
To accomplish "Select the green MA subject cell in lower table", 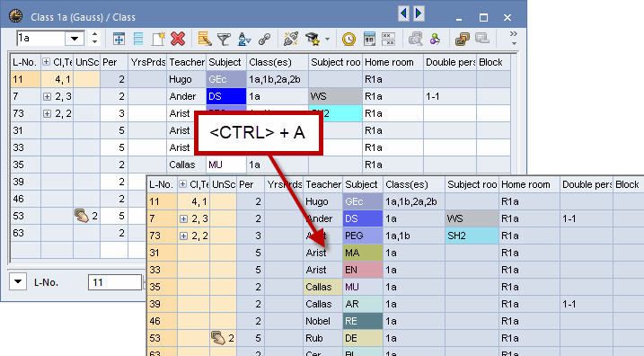I will pos(363,253).
